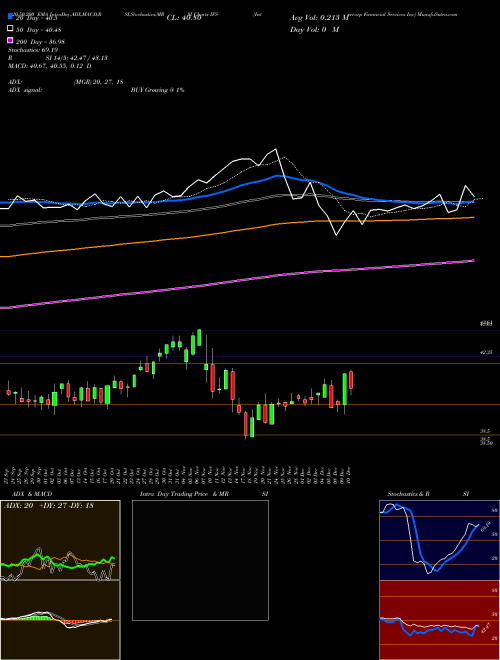Click the white 50 Day EMA legend swatch
This screenshot has width=500, height=660.
click(11, 29)
